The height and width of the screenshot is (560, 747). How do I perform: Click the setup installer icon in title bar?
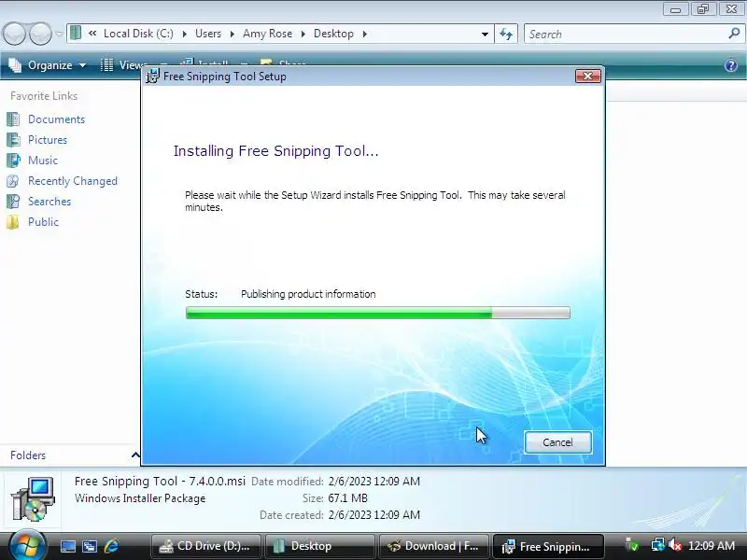[x=152, y=77]
